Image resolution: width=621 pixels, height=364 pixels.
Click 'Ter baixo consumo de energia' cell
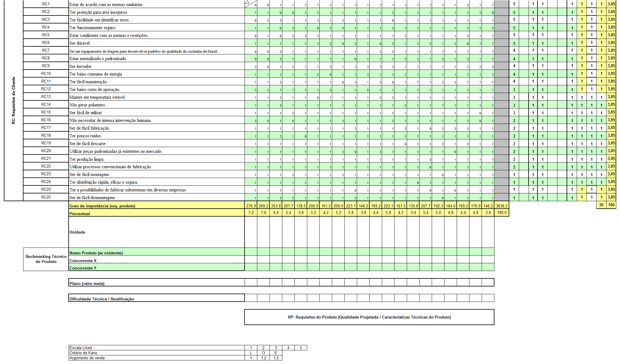157,74
